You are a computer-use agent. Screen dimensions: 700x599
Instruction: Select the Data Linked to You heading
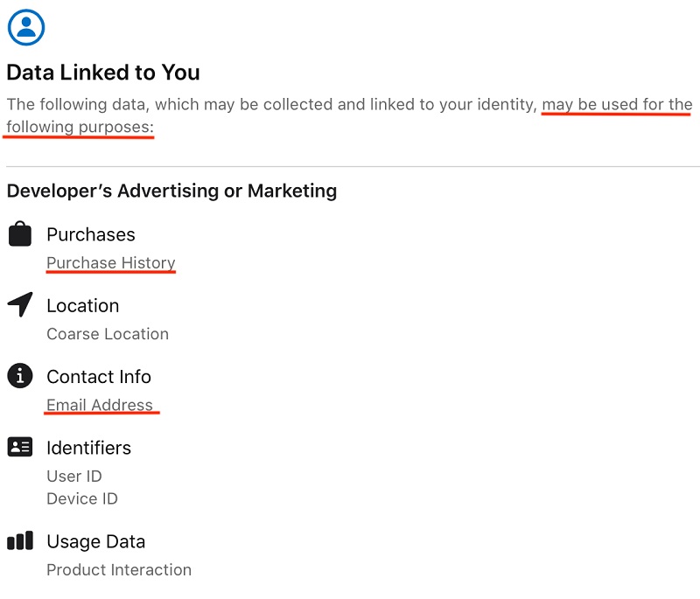click(x=103, y=73)
